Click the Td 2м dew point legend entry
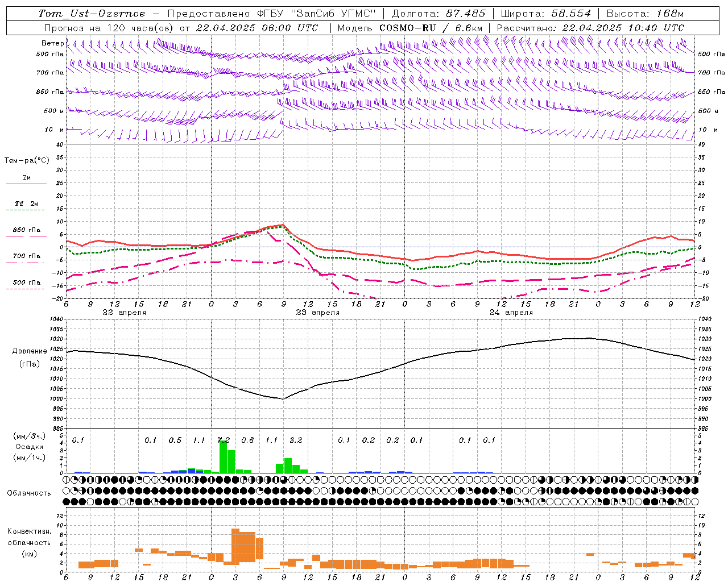728x582 pixels. [26, 203]
